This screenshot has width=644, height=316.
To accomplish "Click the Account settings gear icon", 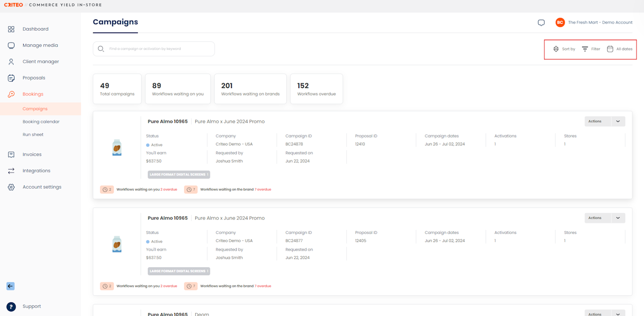I will tap(11, 187).
